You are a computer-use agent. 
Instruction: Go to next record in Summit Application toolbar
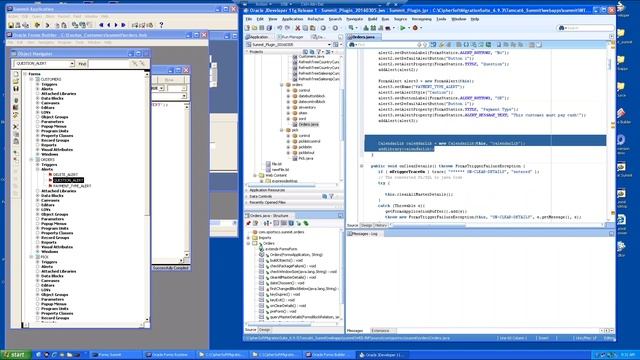[116, 25]
